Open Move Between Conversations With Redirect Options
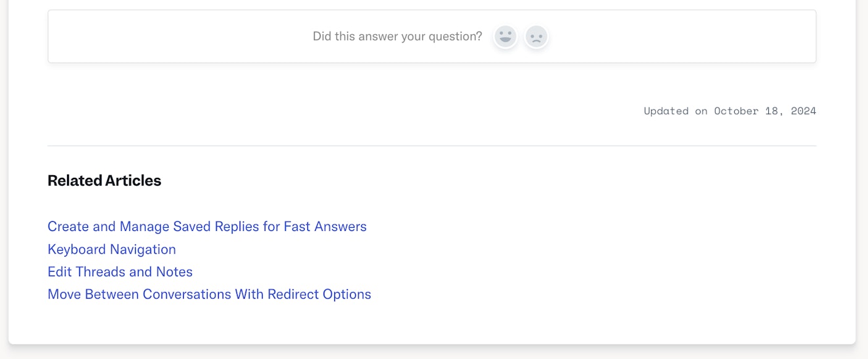 pos(209,294)
